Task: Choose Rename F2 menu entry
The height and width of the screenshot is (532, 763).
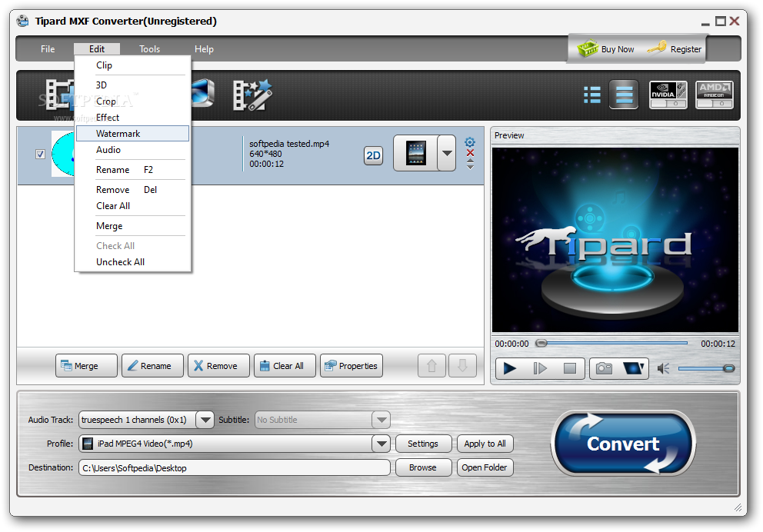Action: tap(132, 170)
